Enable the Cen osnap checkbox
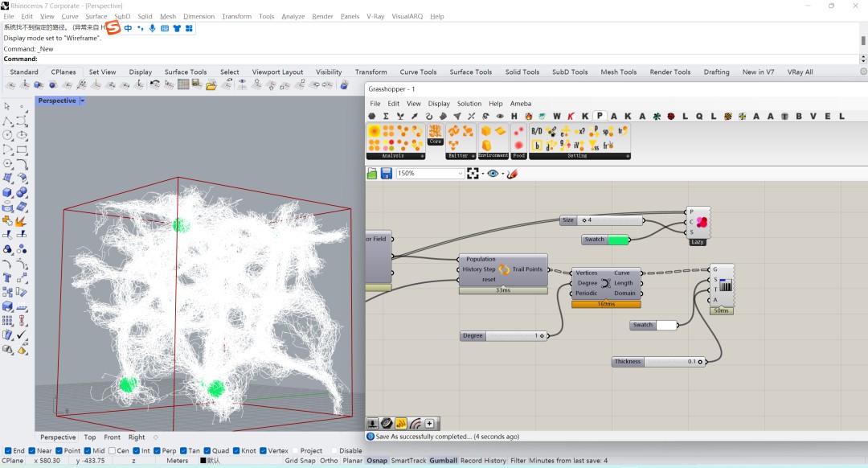This screenshot has height=468, width=868. point(113,451)
